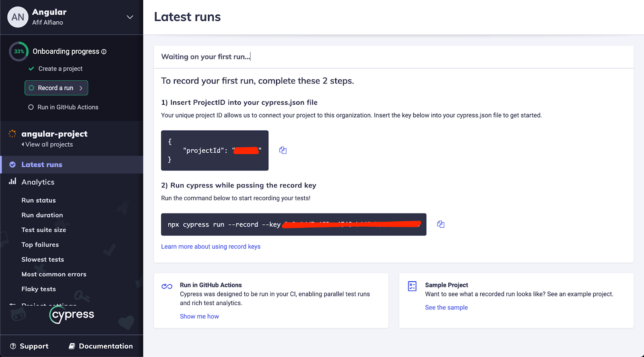Open Most common errors analytics
The image size is (644, 357).
click(54, 274)
